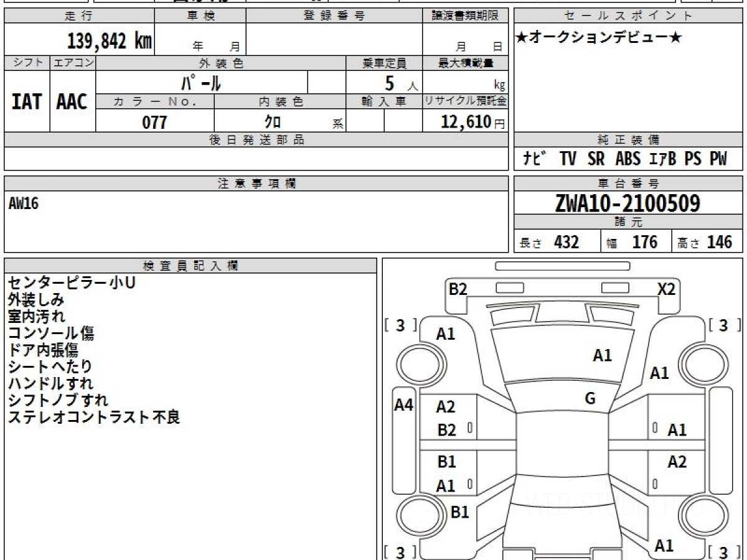Click the 12,610円 recycle deposit value
The width and height of the screenshot is (747, 560).
[x=472, y=122]
